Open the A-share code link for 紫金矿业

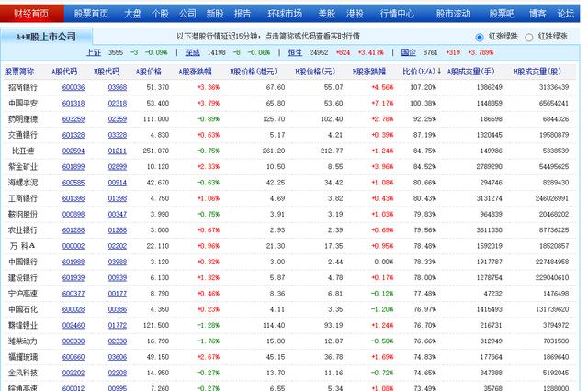tap(73, 167)
